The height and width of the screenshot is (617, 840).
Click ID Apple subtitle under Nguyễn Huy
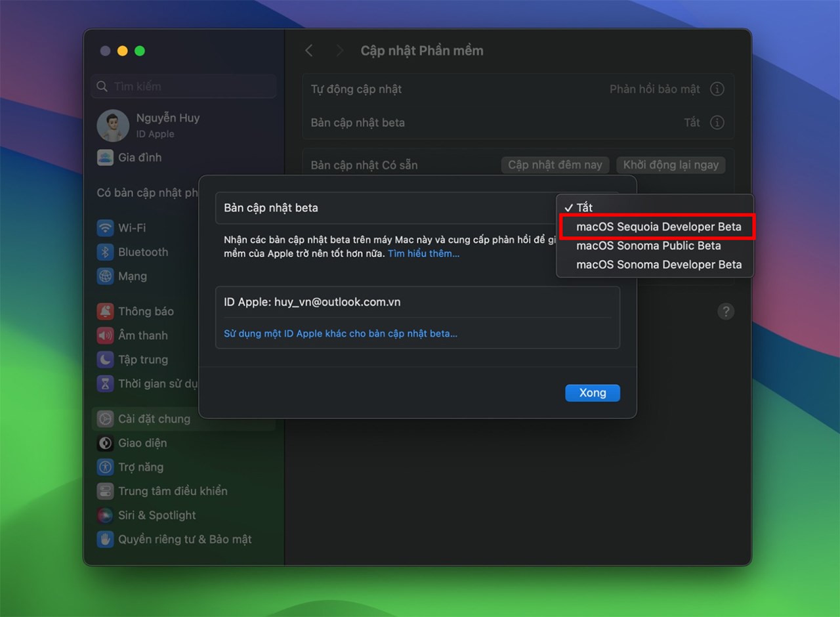pyautogui.click(x=156, y=134)
